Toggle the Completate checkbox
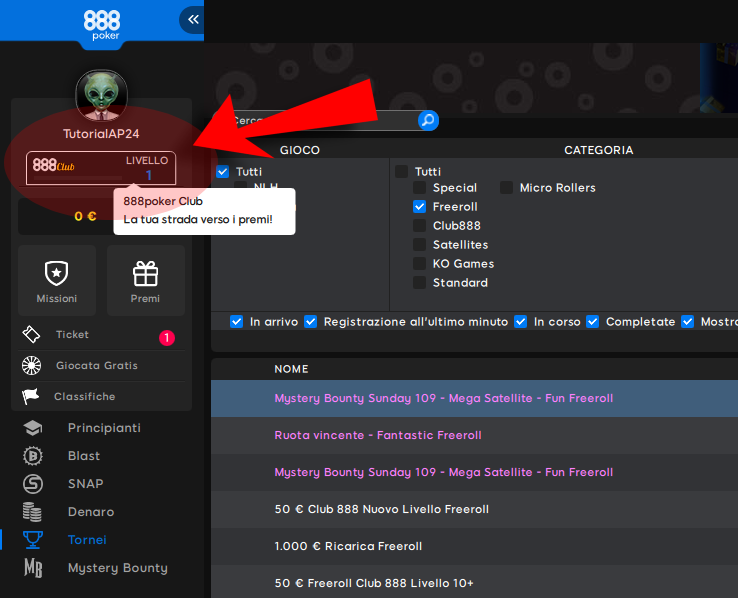The image size is (738, 598). pyautogui.click(x=593, y=322)
